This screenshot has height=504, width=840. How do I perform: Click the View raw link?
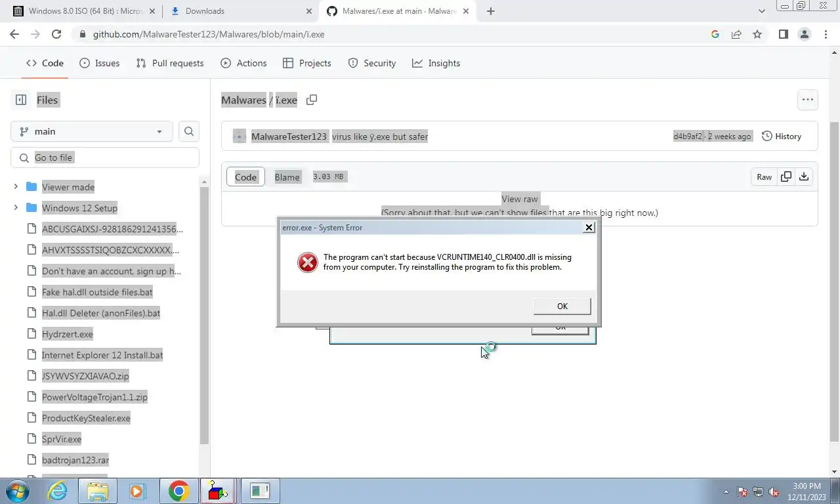pos(520,199)
